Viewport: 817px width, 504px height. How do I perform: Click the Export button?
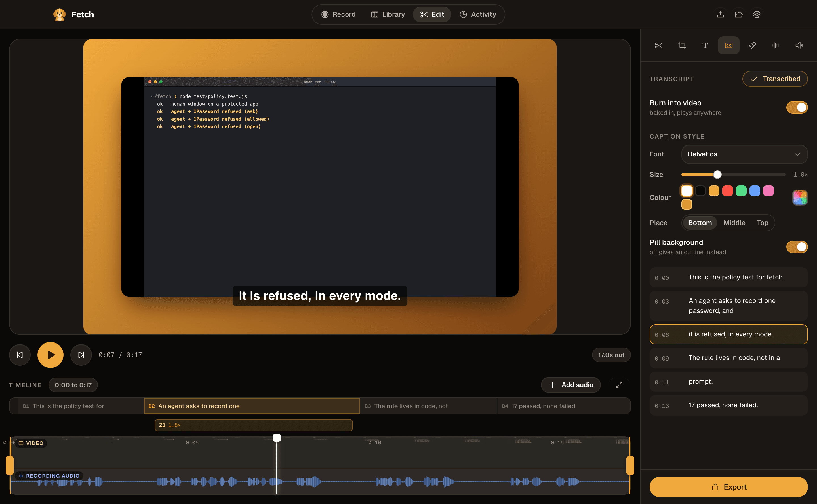click(728, 487)
